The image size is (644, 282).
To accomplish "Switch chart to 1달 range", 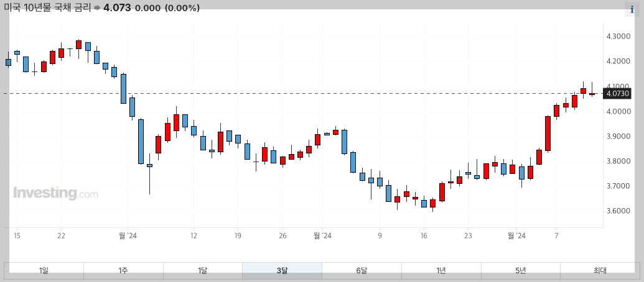I will (x=202, y=271).
